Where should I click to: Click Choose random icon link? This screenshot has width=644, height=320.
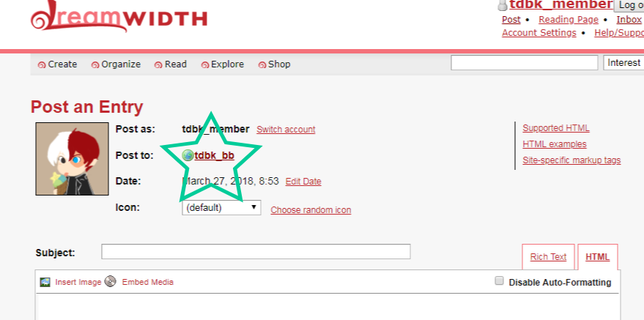(x=311, y=210)
